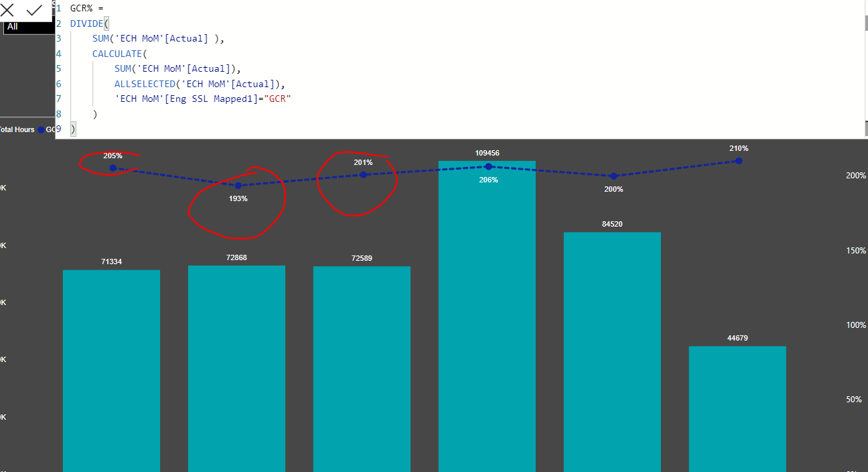Click the 71334 data label
868x472 pixels.
pyautogui.click(x=112, y=261)
